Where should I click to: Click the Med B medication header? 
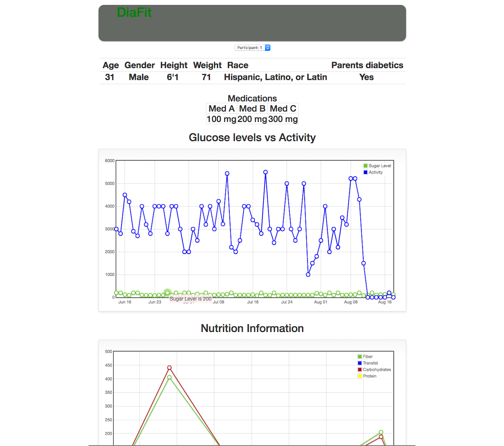(x=252, y=109)
